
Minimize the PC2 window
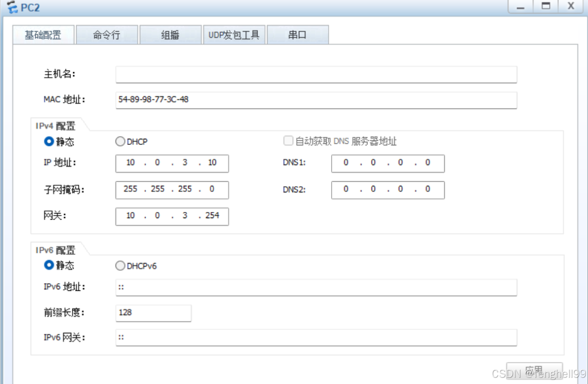coord(520,6)
